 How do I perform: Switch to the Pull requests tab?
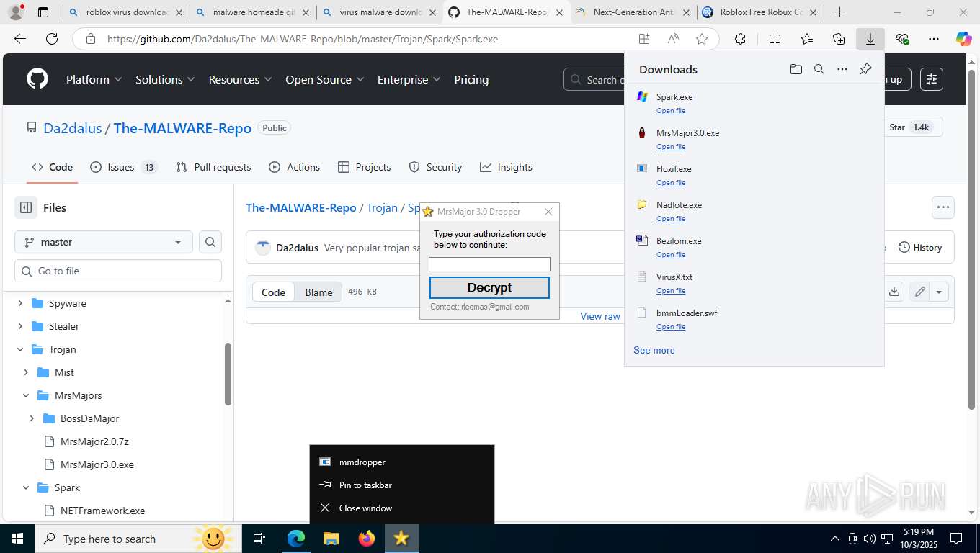[214, 167]
